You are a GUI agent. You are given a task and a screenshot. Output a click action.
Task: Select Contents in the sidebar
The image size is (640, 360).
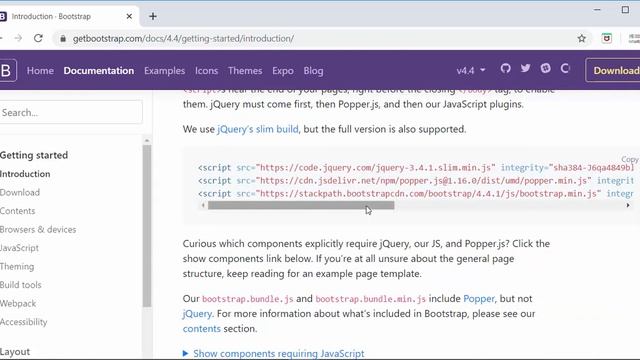click(x=18, y=211)
